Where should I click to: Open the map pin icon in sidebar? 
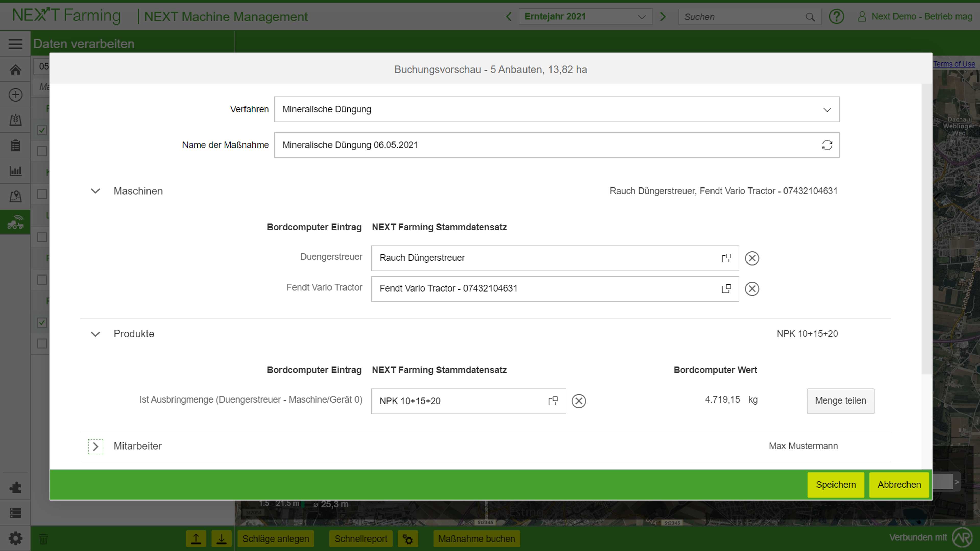[x=15, y=196]
